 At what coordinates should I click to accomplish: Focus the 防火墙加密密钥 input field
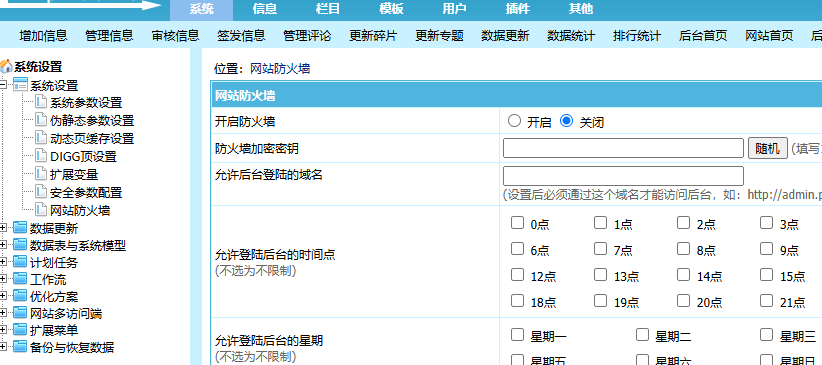coord(623,148)
